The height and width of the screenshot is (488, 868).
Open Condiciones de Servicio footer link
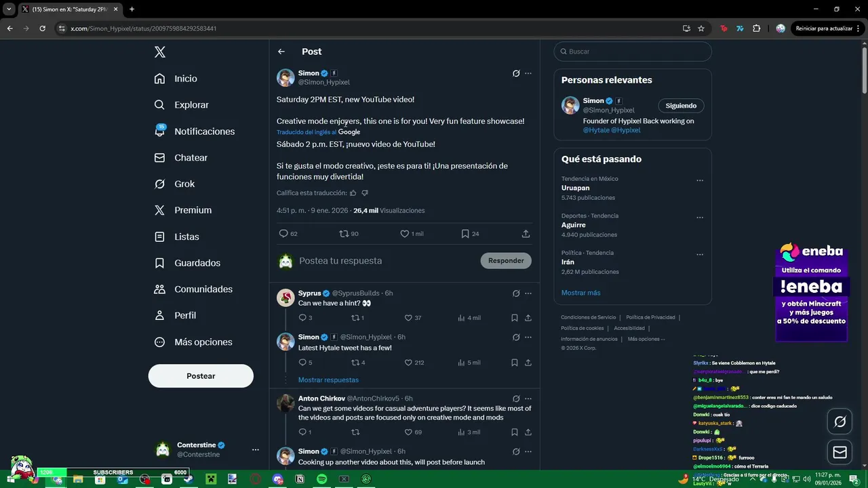click(x=589, y=317)
